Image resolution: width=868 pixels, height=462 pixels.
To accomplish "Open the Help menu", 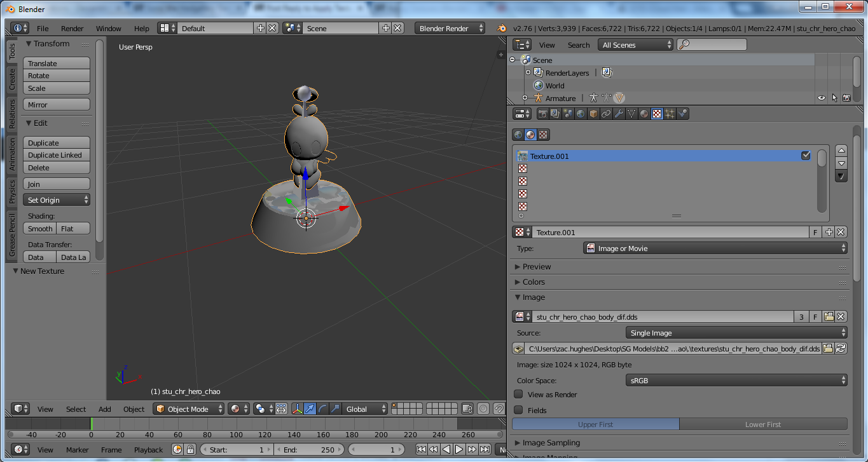I will point(142,29).
